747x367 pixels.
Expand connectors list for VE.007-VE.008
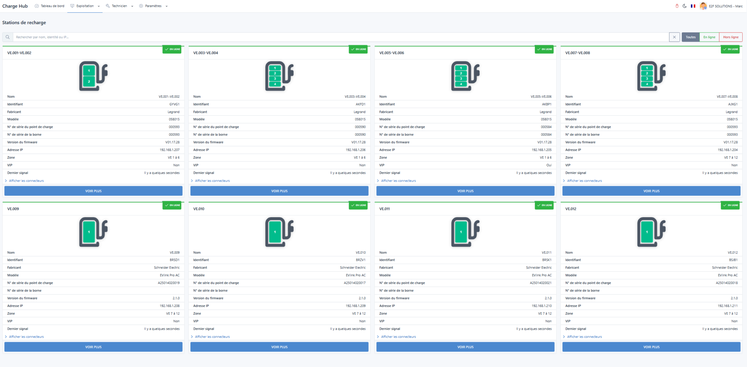tap(582, 181)
